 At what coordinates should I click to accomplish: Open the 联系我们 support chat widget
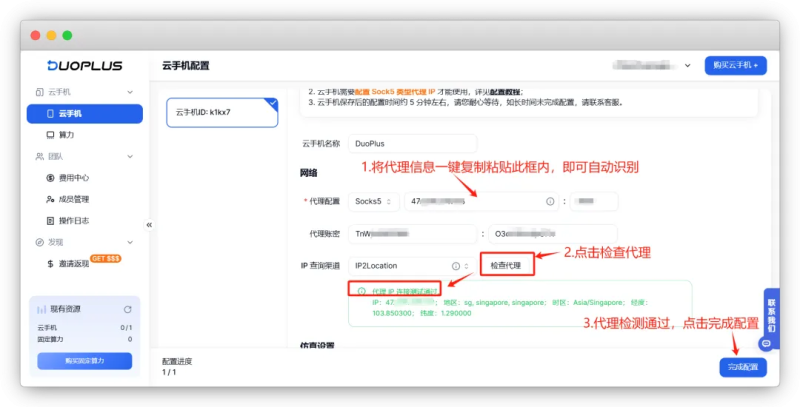(x=771, y=316)
